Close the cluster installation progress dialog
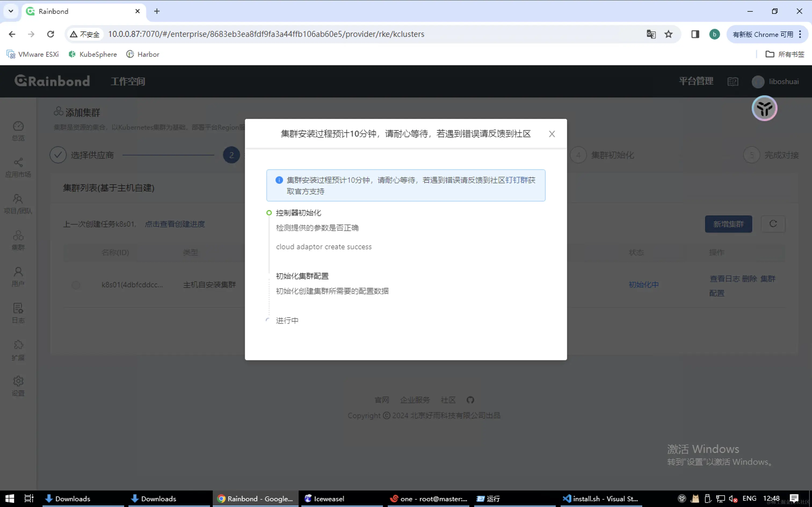This screenshot has height=507, width=812. pyautogui.click(x=552, y=134)
